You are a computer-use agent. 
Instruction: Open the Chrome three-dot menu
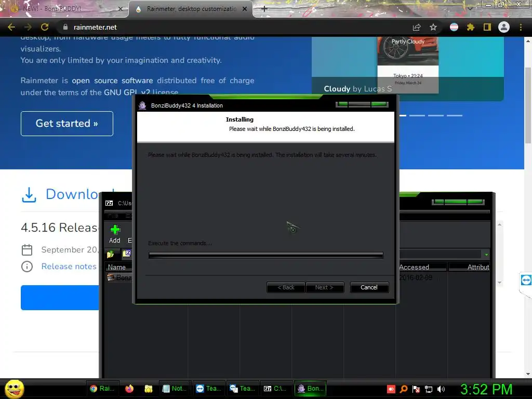(x=521, y=27)
